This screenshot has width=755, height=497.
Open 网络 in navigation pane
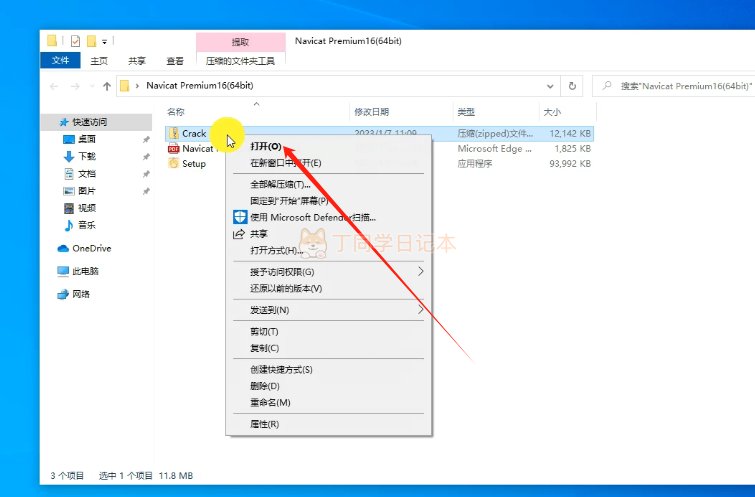point(81,294)
